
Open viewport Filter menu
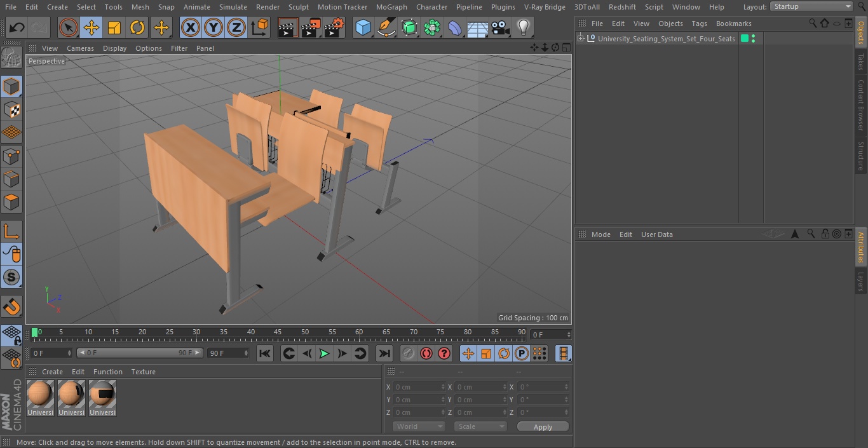pyautogui.click(x=179, y=48)
